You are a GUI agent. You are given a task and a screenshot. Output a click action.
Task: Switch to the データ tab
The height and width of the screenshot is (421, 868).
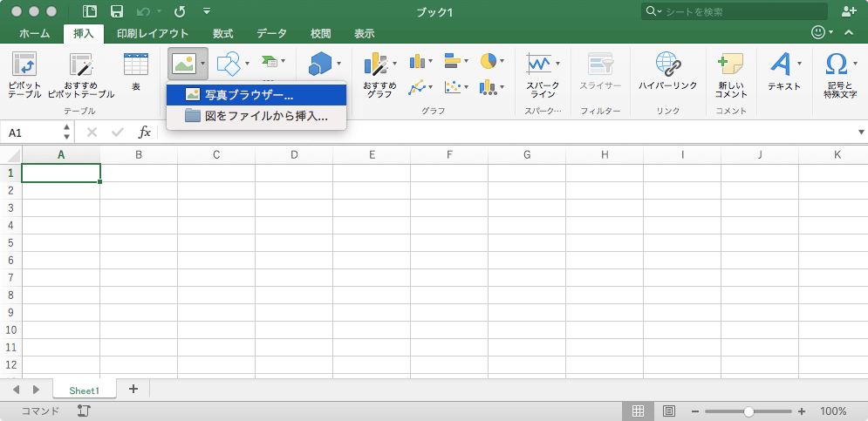(271, 34)
